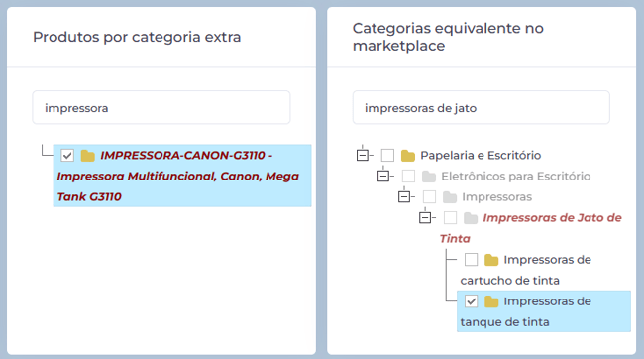The height and width of the screenshot is (359, 644).
Task: Focus the marketplace search field 'impressoras de jato'
Action: pyautogui.click(x=481, y=108)
